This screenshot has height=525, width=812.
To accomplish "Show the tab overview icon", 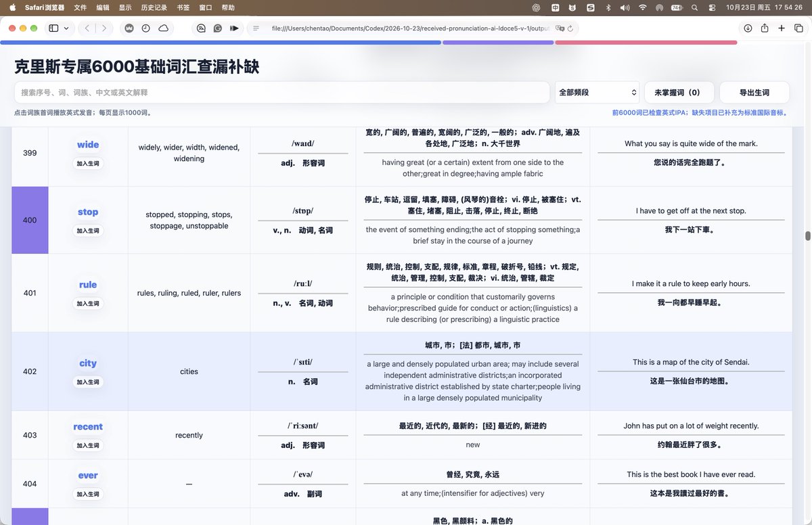I will click(x=798, y=28).
